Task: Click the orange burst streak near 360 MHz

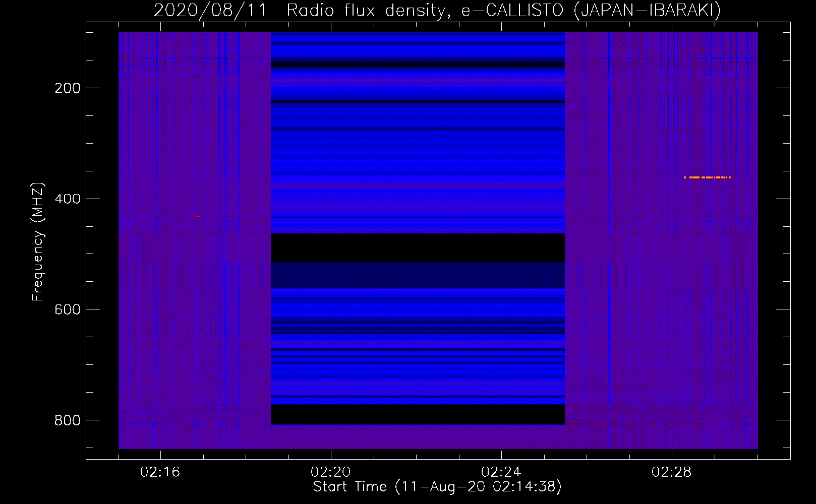Action: pyautogui.click(x=707, y=177)
